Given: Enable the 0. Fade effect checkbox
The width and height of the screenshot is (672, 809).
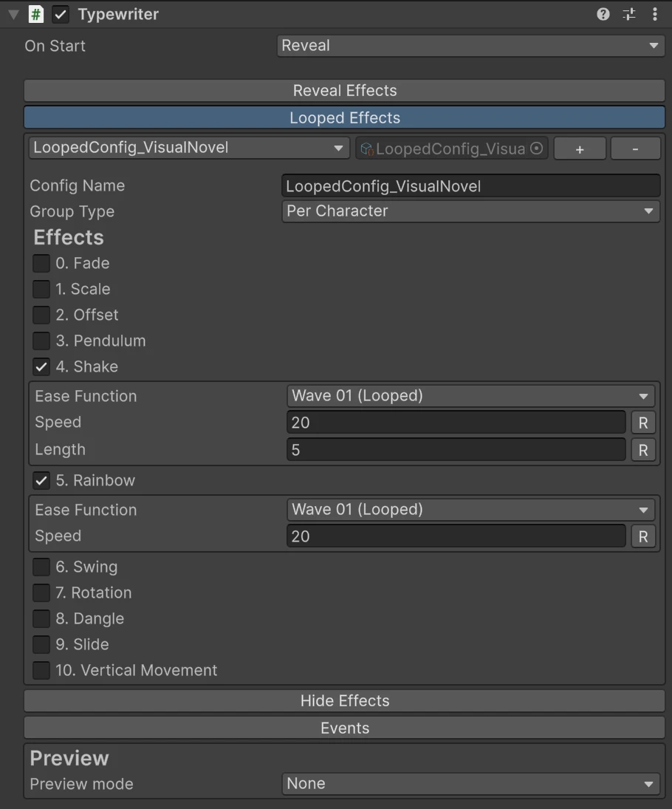Looking at the screenshot, I should pyautogui.click(x=41, y=263).
